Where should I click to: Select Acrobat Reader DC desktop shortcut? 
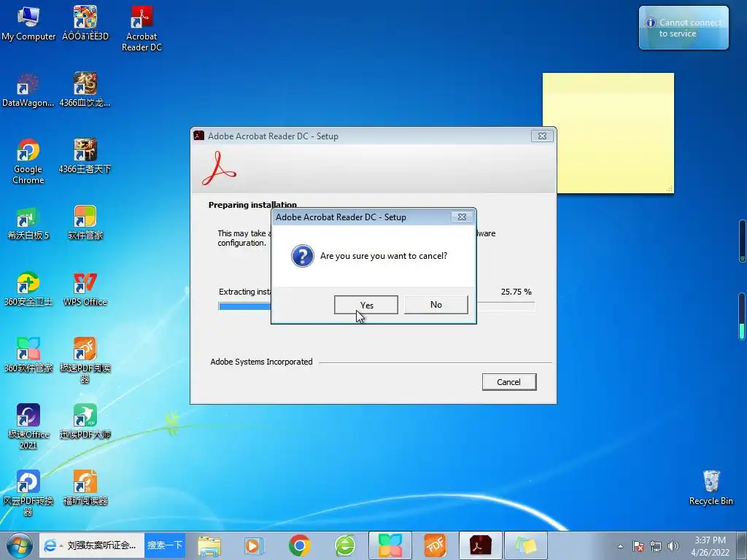(142, 28)
